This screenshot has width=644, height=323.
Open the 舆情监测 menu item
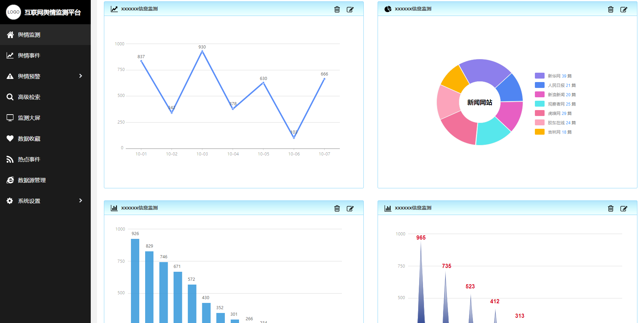point(45,35)
